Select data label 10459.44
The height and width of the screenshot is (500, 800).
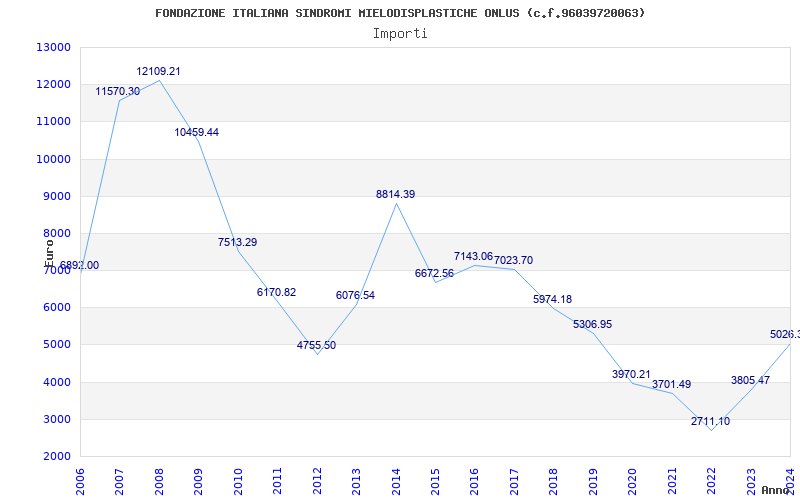pos(197,132)
